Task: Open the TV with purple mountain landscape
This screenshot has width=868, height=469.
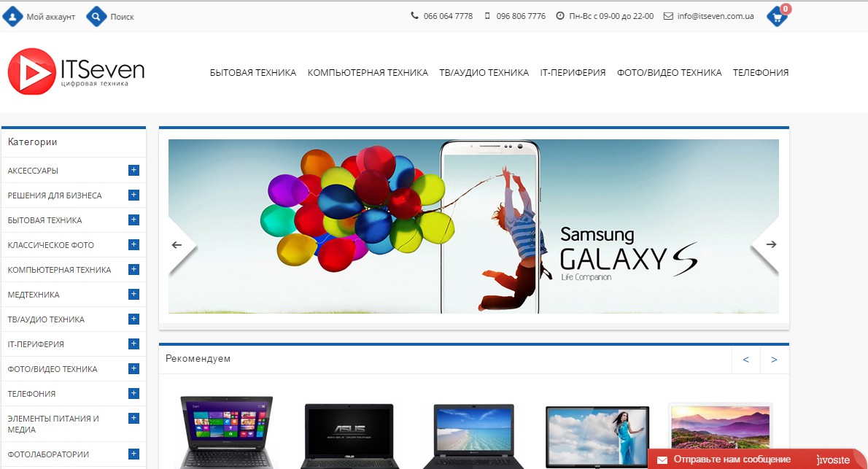Action: [720, 426]
